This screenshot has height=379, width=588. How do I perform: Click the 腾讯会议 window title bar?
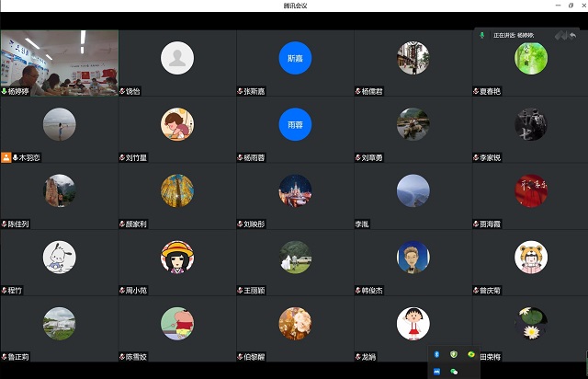point(294,6)
